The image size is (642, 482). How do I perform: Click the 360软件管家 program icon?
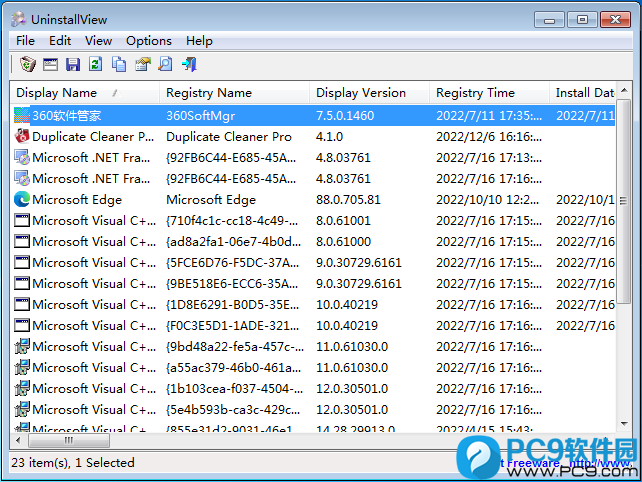tap(22, 115)
